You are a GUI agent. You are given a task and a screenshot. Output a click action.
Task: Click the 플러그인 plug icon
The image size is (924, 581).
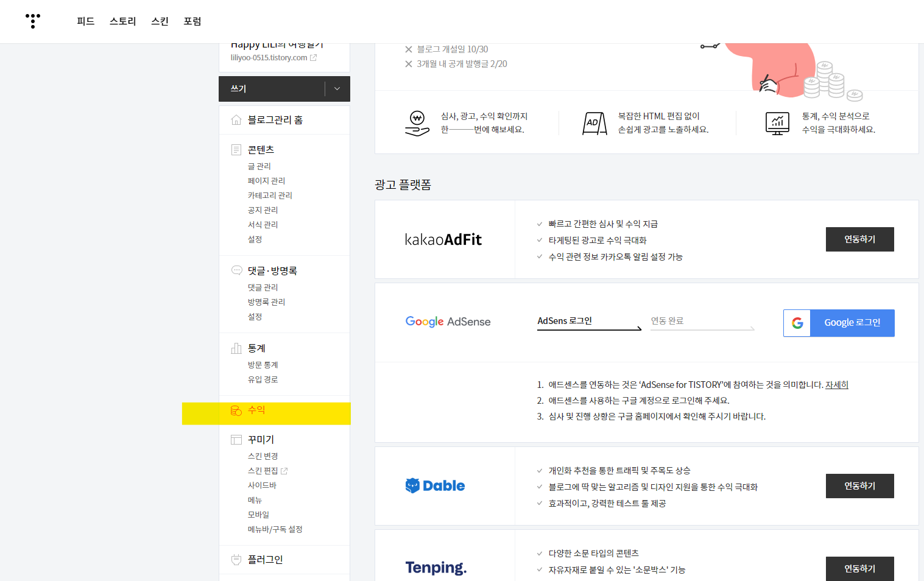click(x=236, y=560)
